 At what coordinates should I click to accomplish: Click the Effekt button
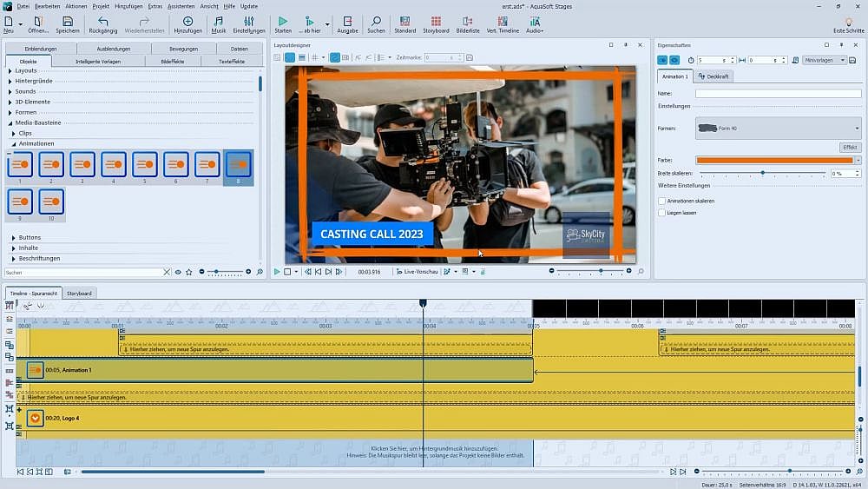(x=849, y=148)
